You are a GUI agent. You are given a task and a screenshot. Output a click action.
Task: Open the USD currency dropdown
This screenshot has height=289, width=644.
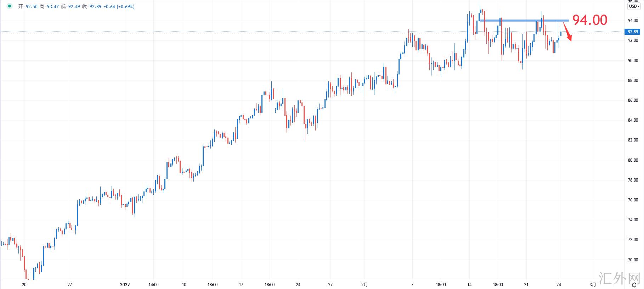[634, 6]
